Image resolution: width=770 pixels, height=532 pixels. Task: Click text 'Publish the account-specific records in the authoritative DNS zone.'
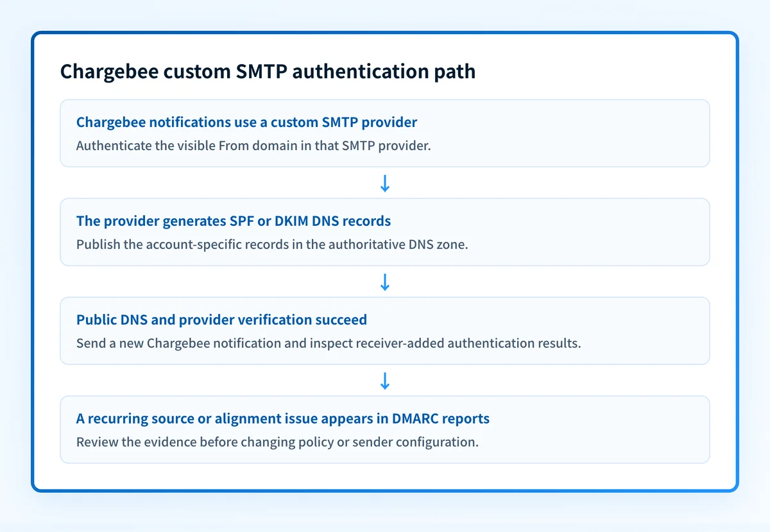point(272,244)
